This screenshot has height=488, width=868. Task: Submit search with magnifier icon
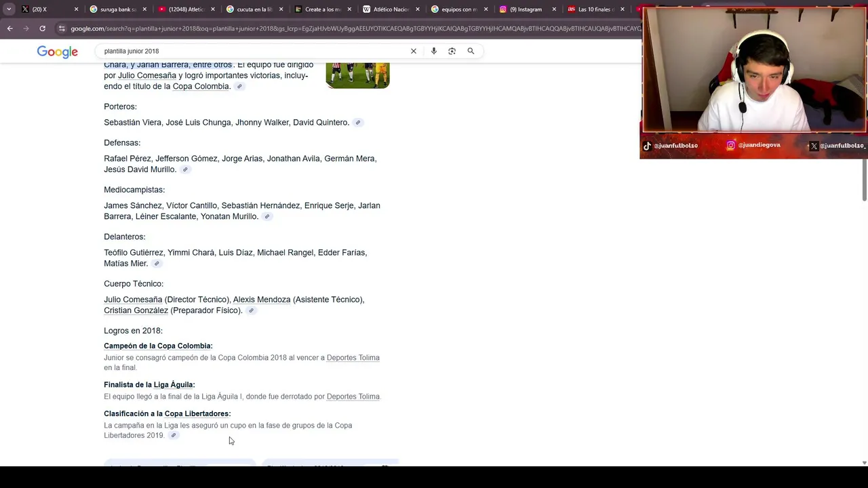coord(471,51)
